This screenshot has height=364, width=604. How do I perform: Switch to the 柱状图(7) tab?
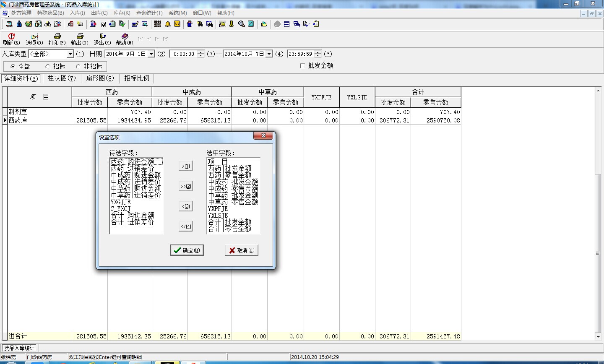[x=62, y=78]
